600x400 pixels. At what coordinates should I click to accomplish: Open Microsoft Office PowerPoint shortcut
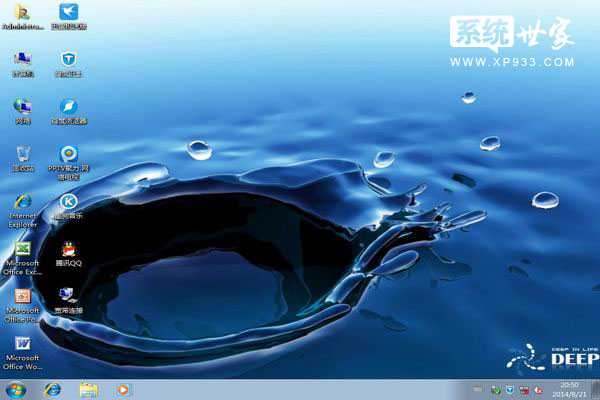click(22, 296)
